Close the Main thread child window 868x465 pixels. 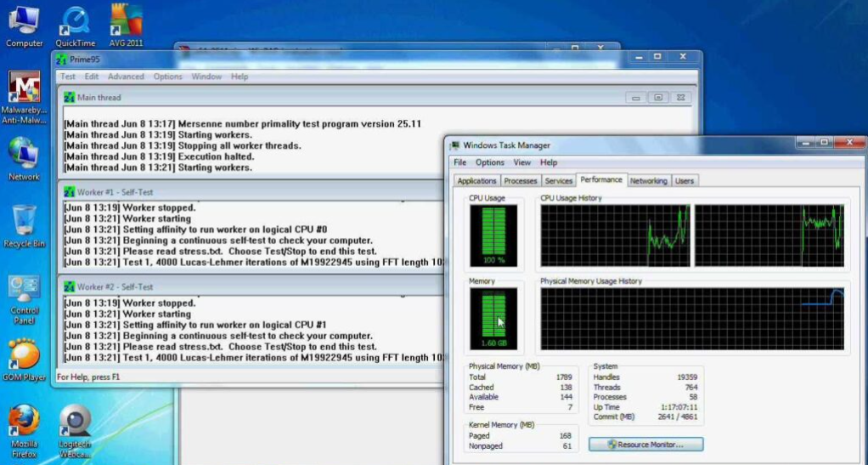681,98
